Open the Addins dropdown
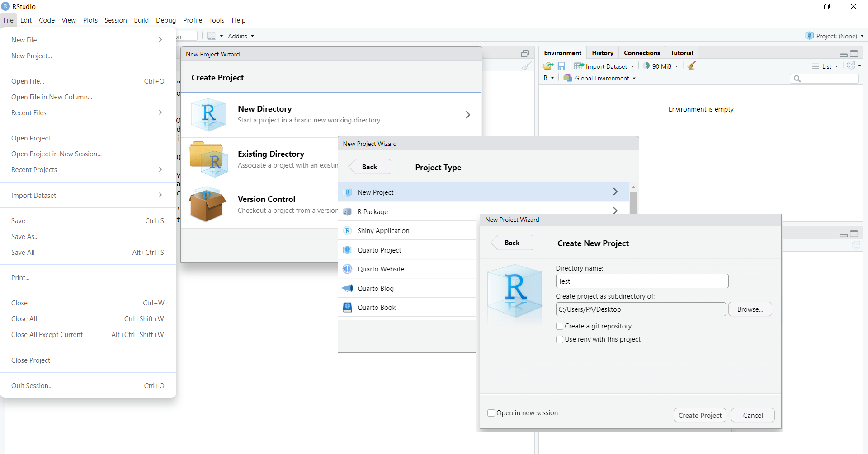Screen dimensions: 868x454 coord(241,36)
